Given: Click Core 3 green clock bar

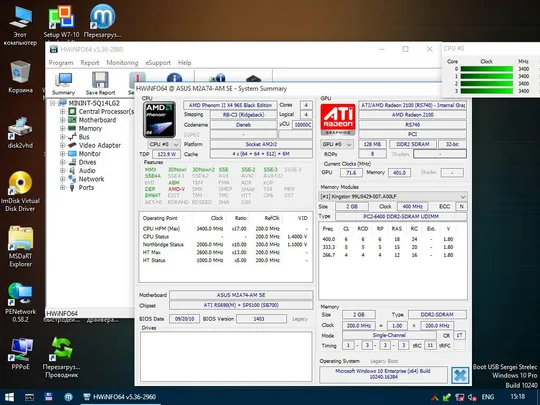Looking at the screenshot, I should 487,91.
